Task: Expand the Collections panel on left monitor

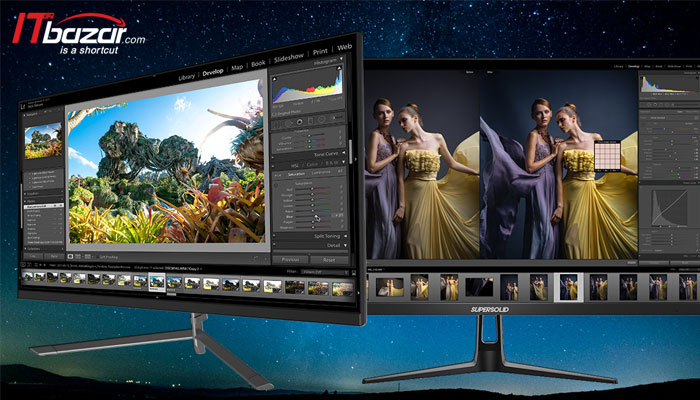Action: 25,249
